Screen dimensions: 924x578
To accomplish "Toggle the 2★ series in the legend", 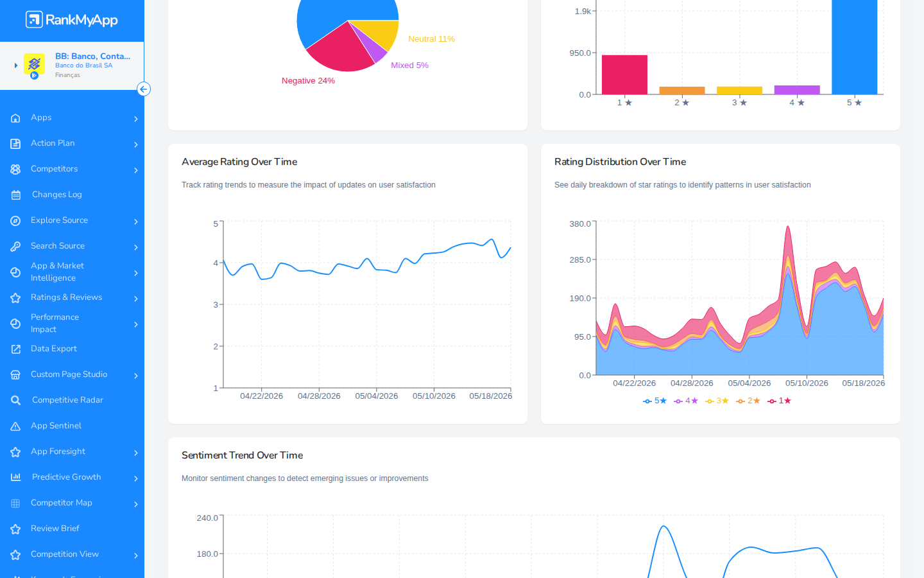I will 748,401.
